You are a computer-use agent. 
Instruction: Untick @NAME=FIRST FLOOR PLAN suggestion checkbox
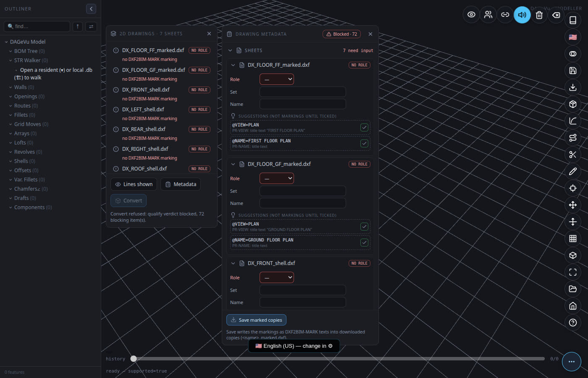[364, 143]
